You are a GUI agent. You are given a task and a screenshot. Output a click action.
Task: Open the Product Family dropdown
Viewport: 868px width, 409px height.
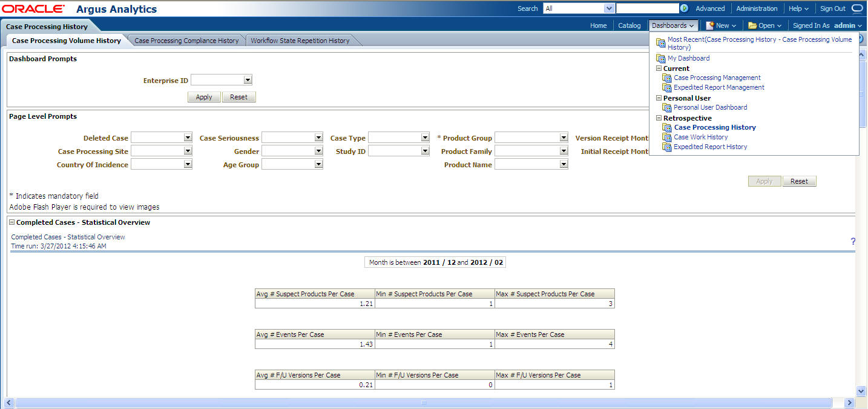pyautogui.click(x=564, y=151)
